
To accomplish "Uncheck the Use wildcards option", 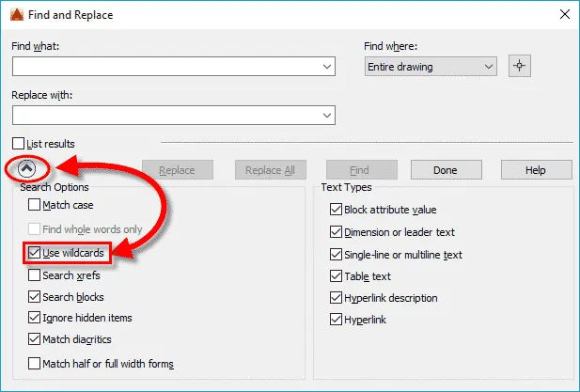I will point(34,253).
